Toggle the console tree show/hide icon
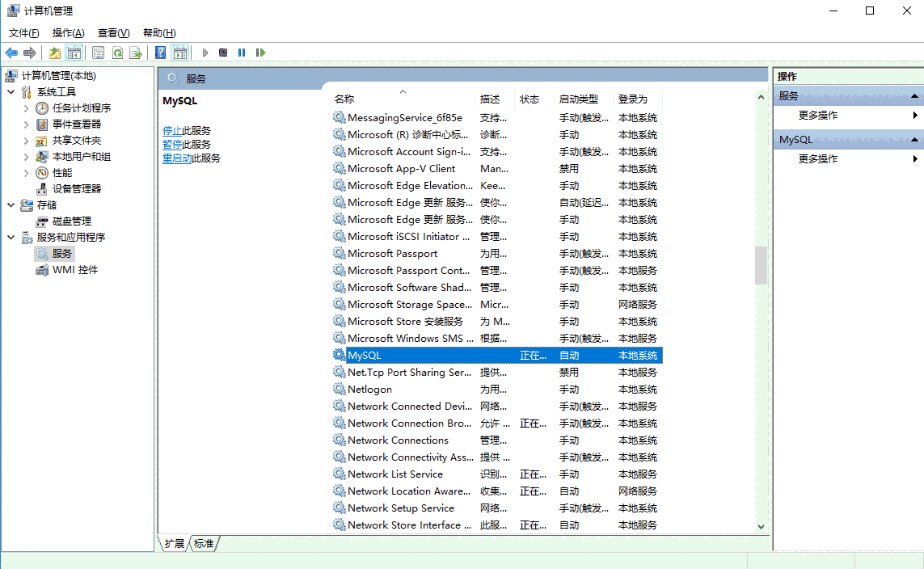Viewport: 924px width, 569px height. pos(74,52)
